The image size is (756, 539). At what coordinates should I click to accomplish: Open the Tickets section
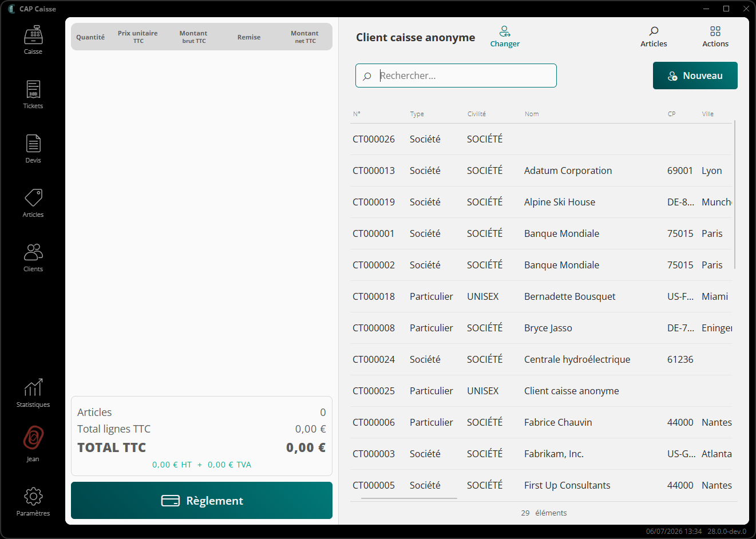click(x=33, y=94)
